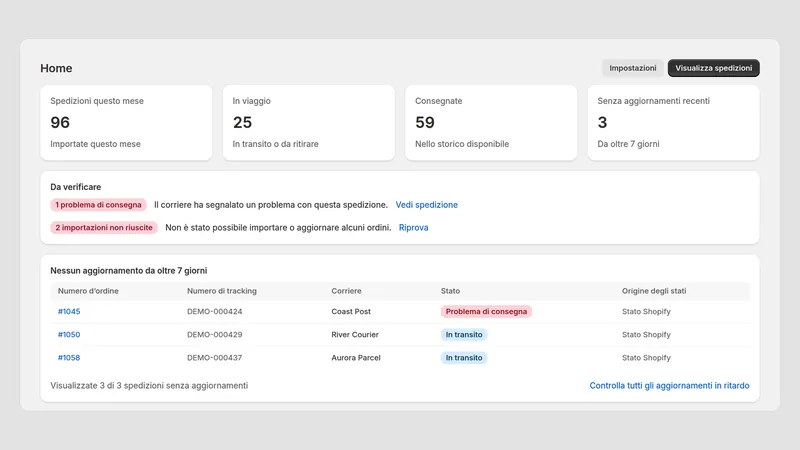800x450 pixels.
Task: Click Aurora Parcel's In transito badge
Action: coord(464,358)
